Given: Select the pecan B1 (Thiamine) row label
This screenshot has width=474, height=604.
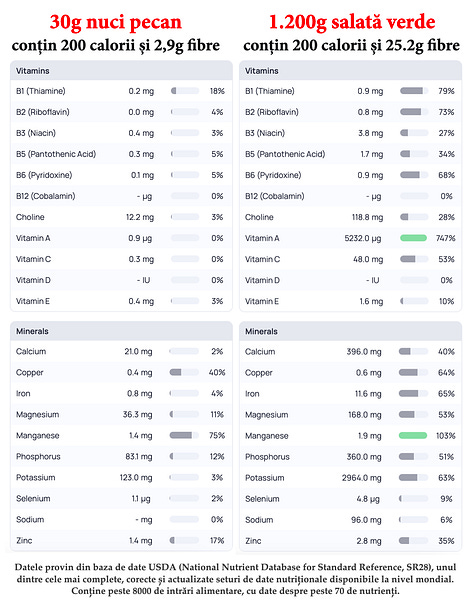Looking at the screenshot, I should point(40,91).
